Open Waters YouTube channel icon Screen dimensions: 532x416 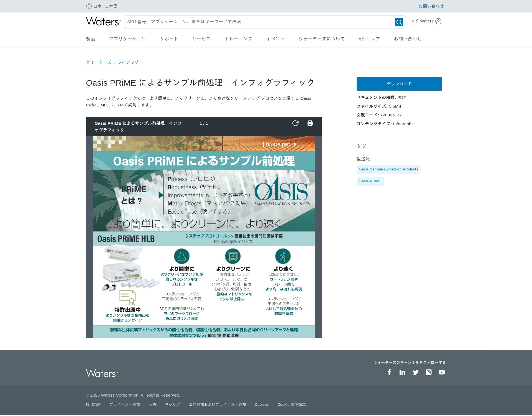point(442,372)
